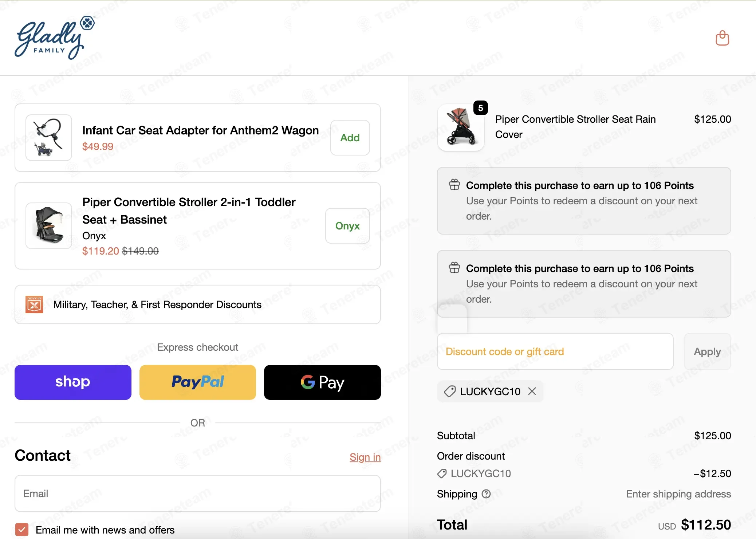This screenshot has height=539, width=756.
Task: Check out with PayPal
Action: (198, 382)
